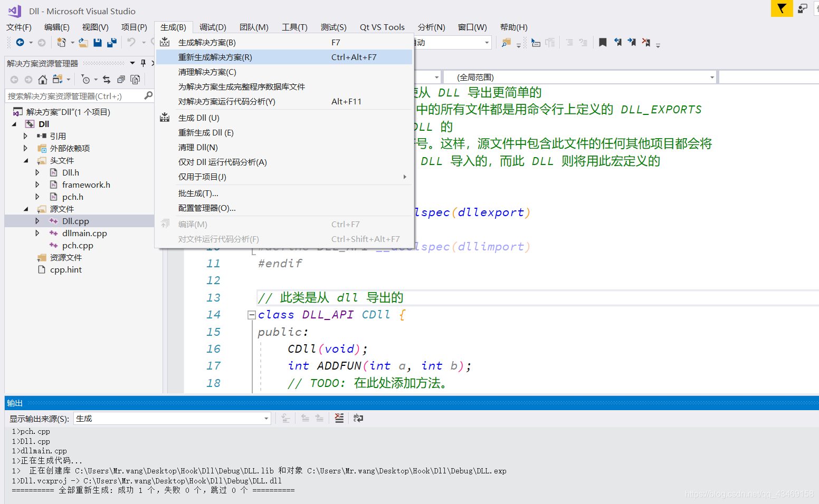Toggle a bookmark with the bookmark icon
The width and height of the screenshot is (819, 504).
point(603,42)
